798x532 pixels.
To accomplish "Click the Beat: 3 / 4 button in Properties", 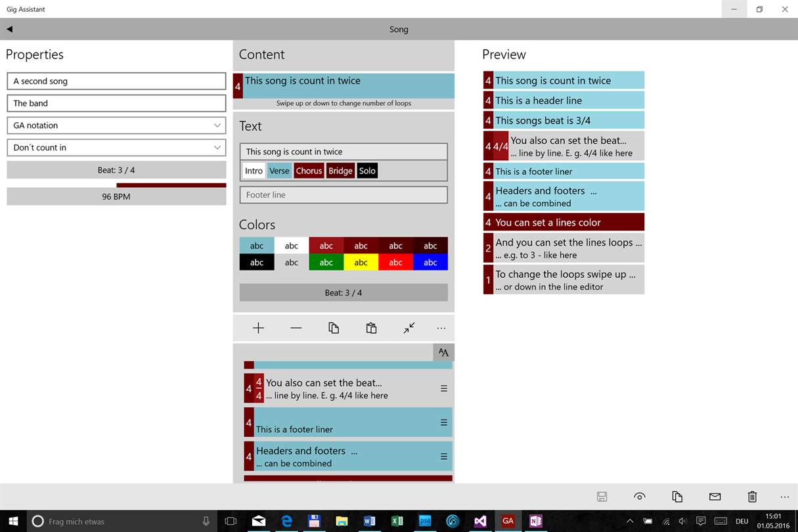I will coord(116,170).
